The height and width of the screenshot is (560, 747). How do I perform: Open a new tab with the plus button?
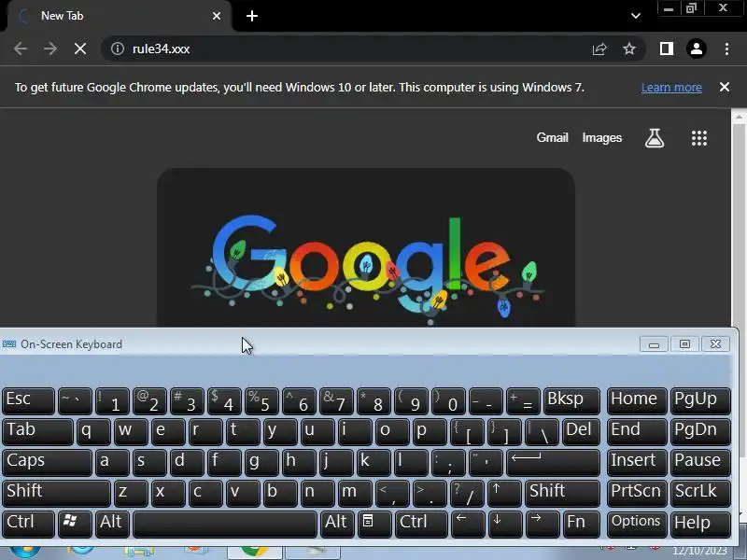pos(252,16)
